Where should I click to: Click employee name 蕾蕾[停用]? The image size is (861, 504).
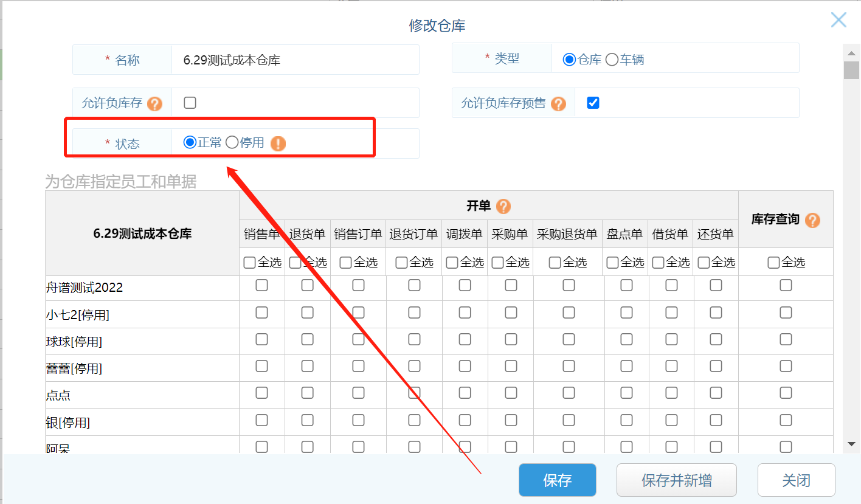coord(74,368)
